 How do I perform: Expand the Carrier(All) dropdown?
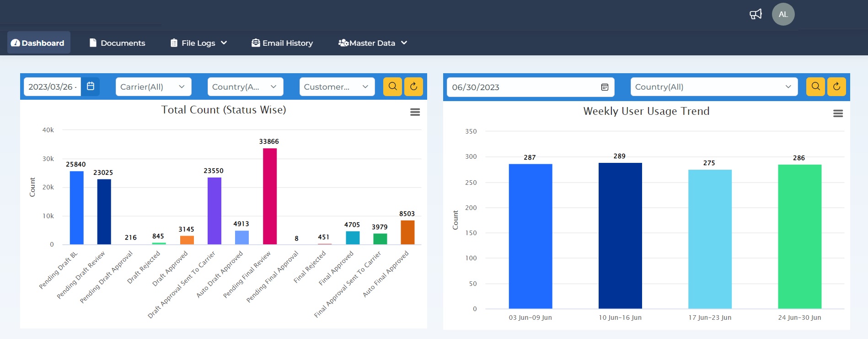153,87
